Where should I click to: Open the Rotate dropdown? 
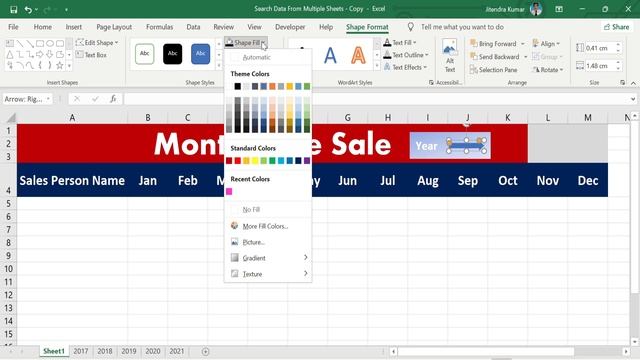[x=548, y=70]
